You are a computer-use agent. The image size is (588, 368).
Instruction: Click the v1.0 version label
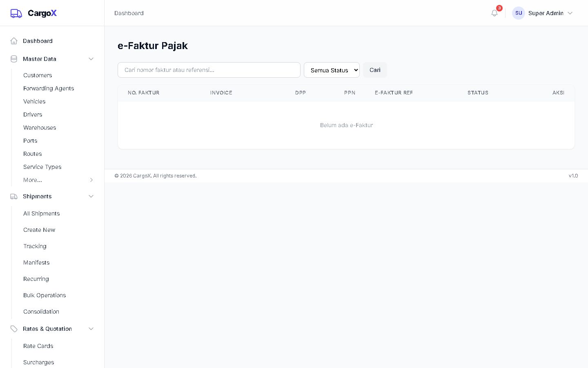click(x=573, y=176)
